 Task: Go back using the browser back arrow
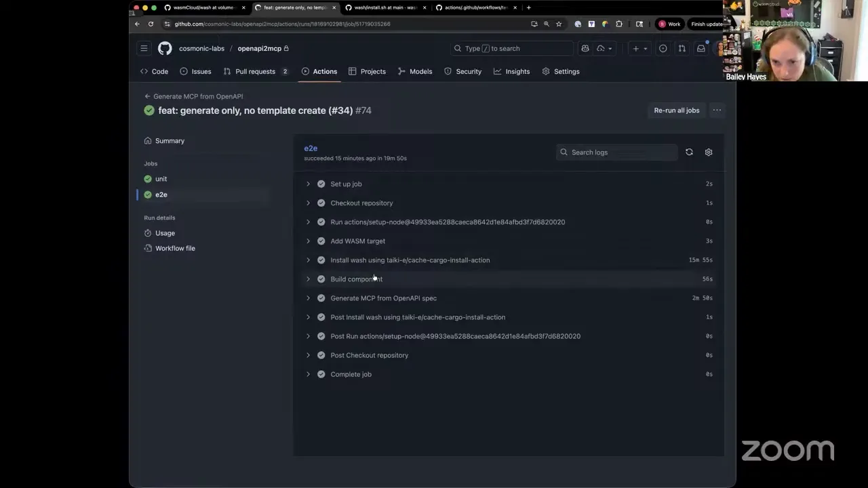137,24
